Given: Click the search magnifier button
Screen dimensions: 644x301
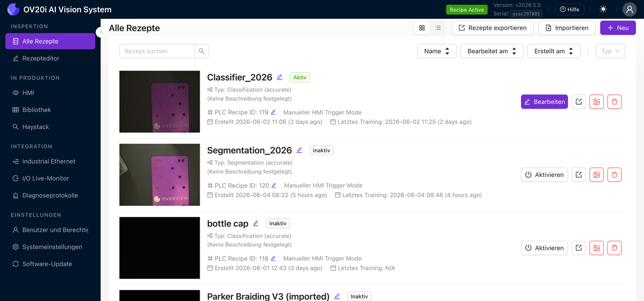Looking at the screenshot, I should tap(202, 51).
